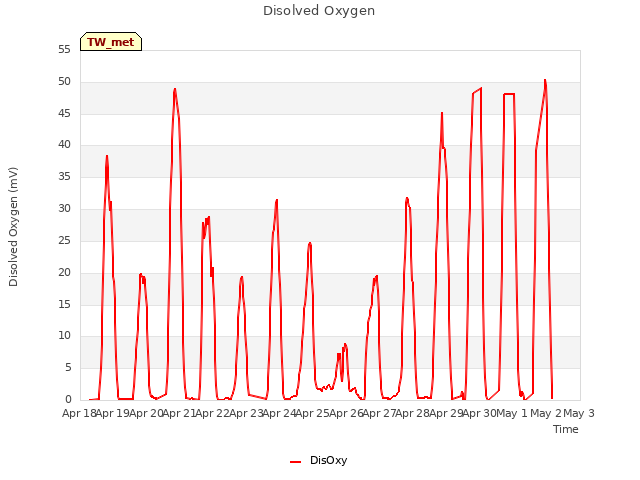Click the red DisOxy legend swatch
This screenshot has width=640, height=480.
296,462
